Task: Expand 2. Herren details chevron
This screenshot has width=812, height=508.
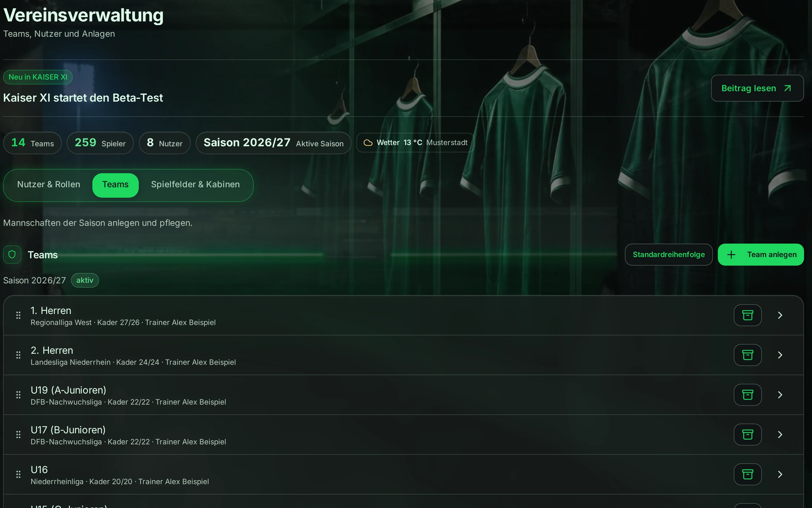Action: coord(780,355)
